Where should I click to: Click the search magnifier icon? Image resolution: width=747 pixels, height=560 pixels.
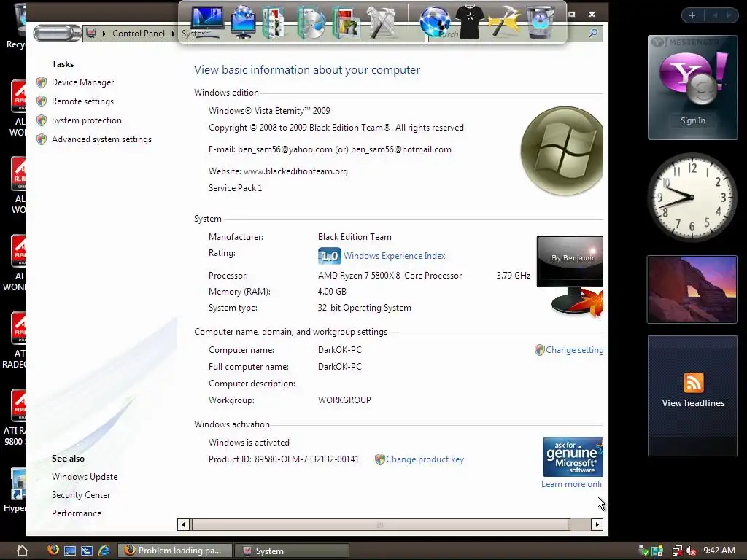[593, 34]
